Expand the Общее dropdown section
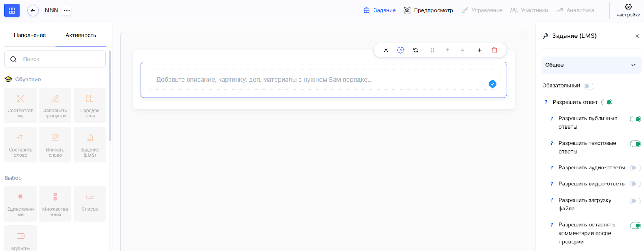Image resolution: width=644 pixels, height=251 pixels. (x=591, y=65)
